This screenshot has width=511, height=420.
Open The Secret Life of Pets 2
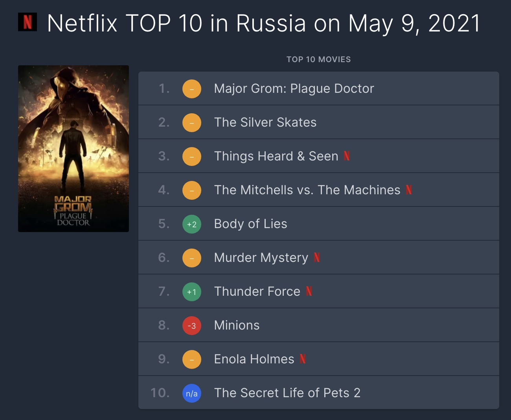[x=287, y=393]
